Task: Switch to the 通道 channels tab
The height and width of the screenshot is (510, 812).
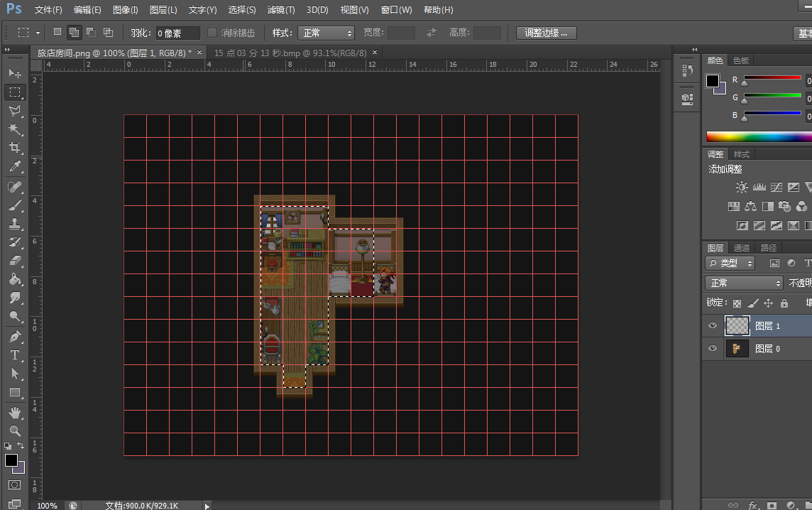Action: click(x=742, y=248)
